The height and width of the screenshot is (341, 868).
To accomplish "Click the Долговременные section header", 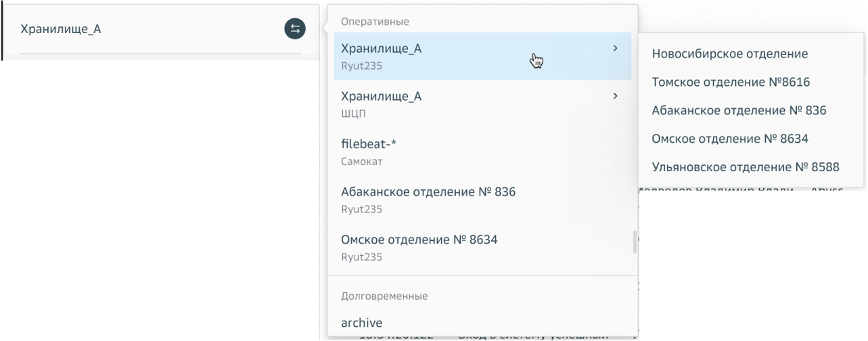I will pyautogui.click(x=384, y=296).
